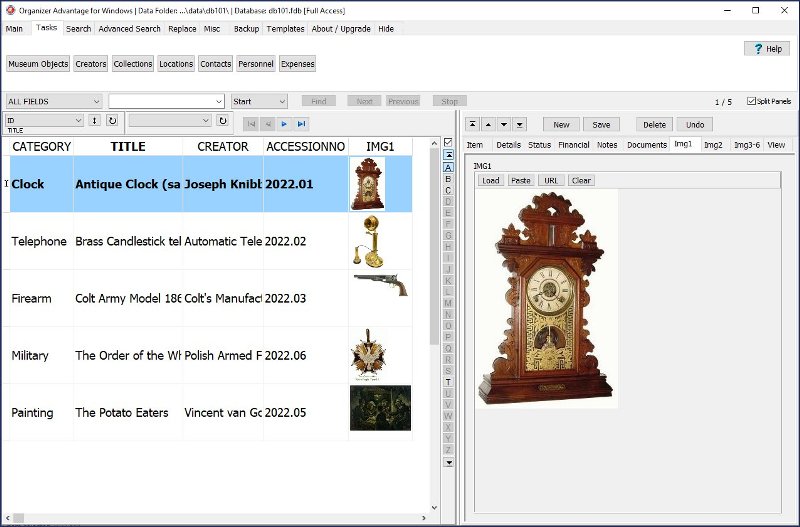Toggle the Split Panels checkbox
The width and height of the screenshot is (800, 527).
751,101
